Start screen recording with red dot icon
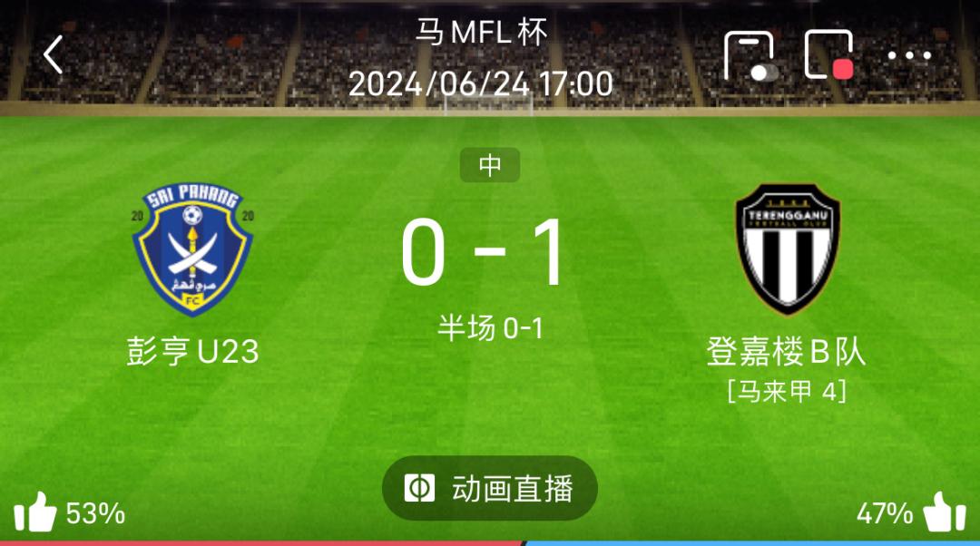 tap(830, 54)
